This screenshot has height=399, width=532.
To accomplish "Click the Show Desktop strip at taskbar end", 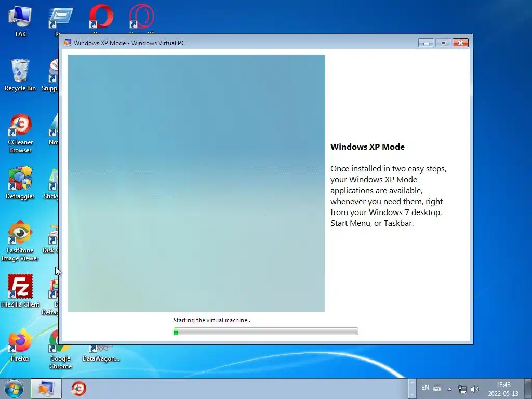I will point(528,389).
